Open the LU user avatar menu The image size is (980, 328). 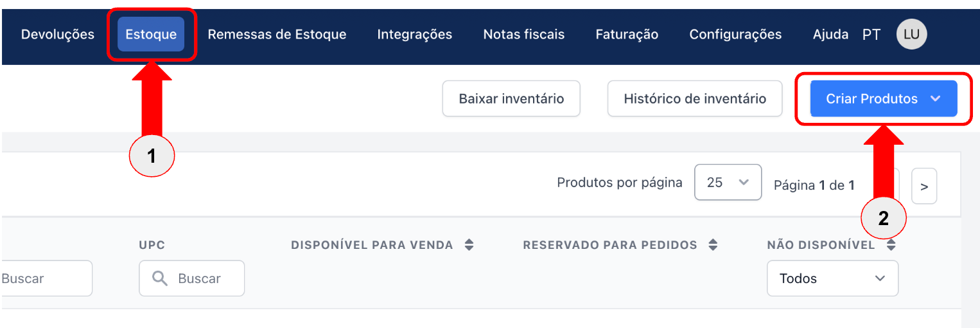point(911,35)
